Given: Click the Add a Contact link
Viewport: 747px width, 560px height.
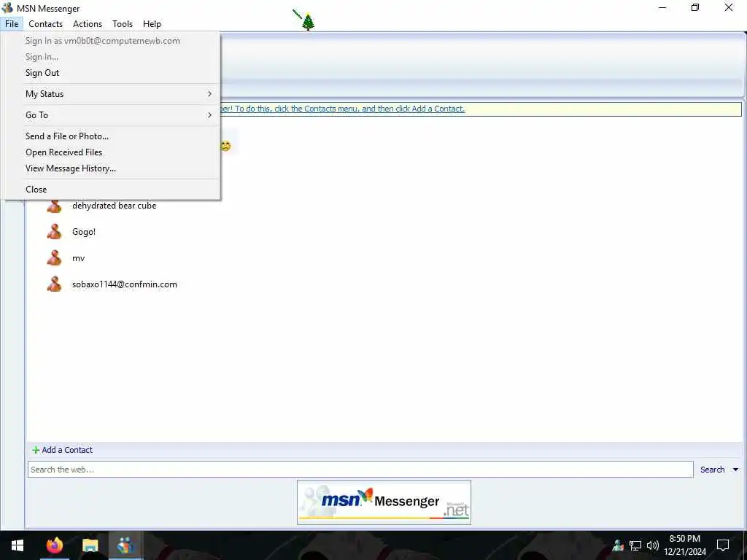Looking at the screenshot, I should pyautogui.click(x=67, y=450).
